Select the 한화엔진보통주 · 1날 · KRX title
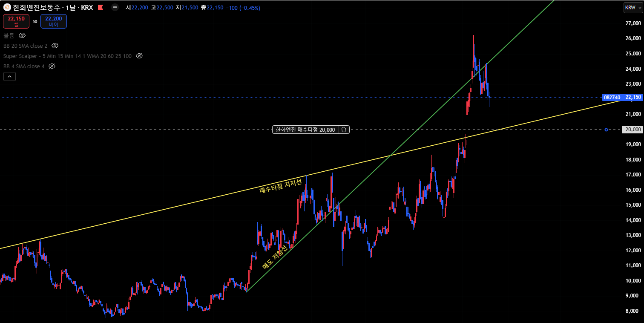The image size is (644, 323). click(x=53, y=8)
